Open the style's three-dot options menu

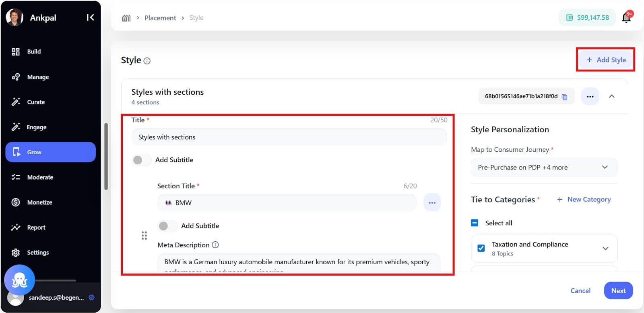[590, 97]
